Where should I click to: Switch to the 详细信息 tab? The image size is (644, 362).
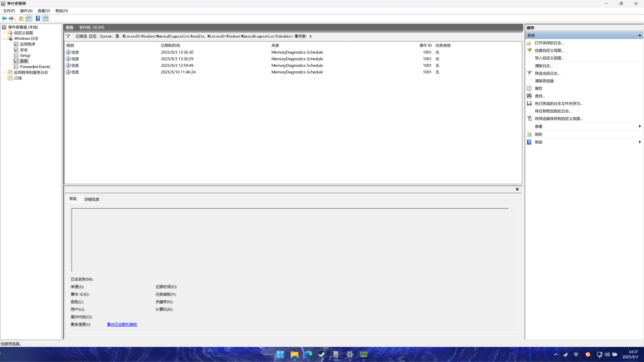coord(92,199)
